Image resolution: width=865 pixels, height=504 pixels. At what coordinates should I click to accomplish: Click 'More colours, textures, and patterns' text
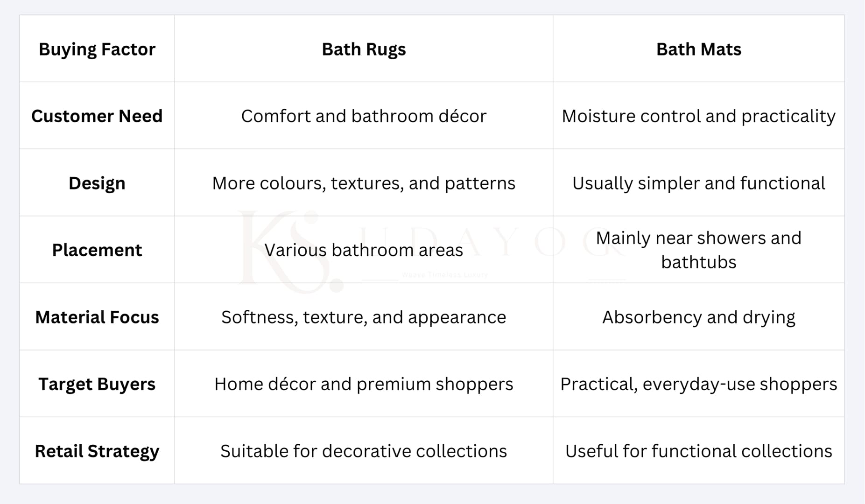(364, 183)
